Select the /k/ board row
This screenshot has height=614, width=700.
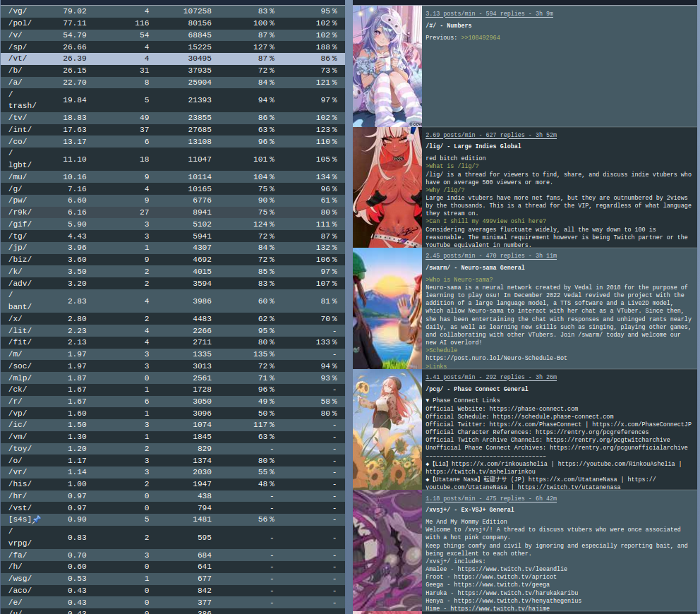(x=173, y=272)
